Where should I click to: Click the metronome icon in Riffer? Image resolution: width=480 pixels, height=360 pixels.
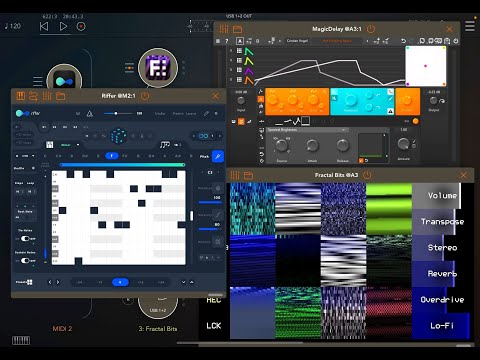coord(90,114)
